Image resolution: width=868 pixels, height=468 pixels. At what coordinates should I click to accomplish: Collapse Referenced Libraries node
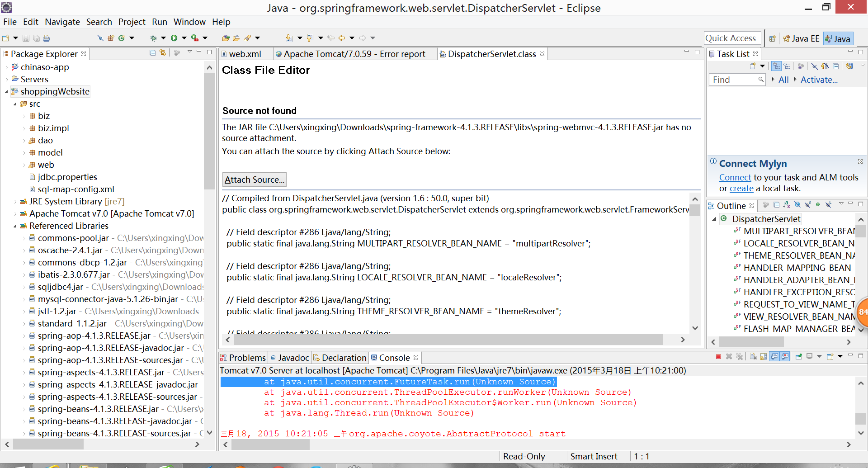(15, 226)
